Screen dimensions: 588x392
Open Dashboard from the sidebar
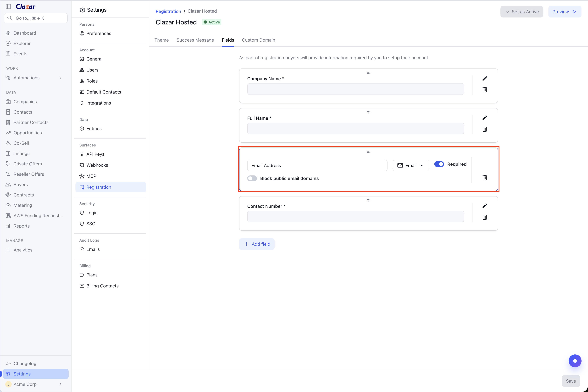coord(36,33)
